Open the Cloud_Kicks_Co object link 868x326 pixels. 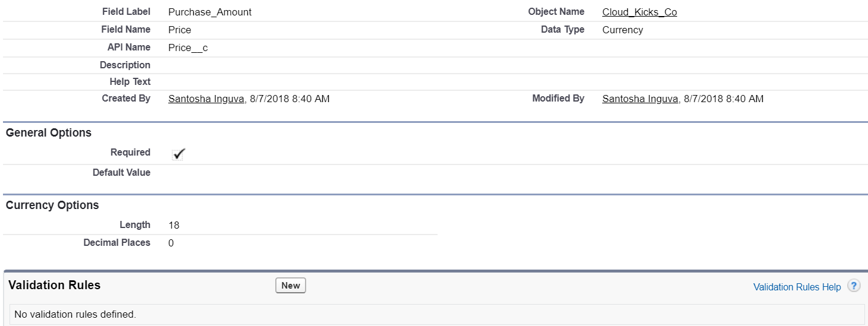tap(639, 12)
